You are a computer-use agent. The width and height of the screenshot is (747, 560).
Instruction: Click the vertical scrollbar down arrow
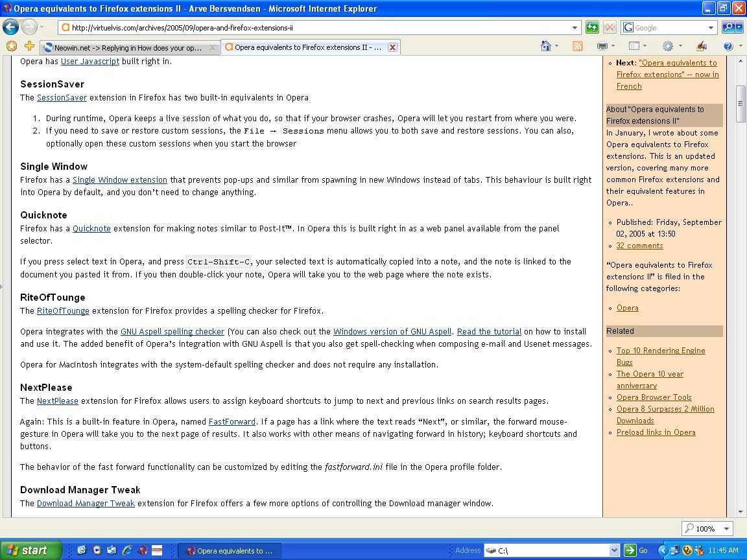741,512
